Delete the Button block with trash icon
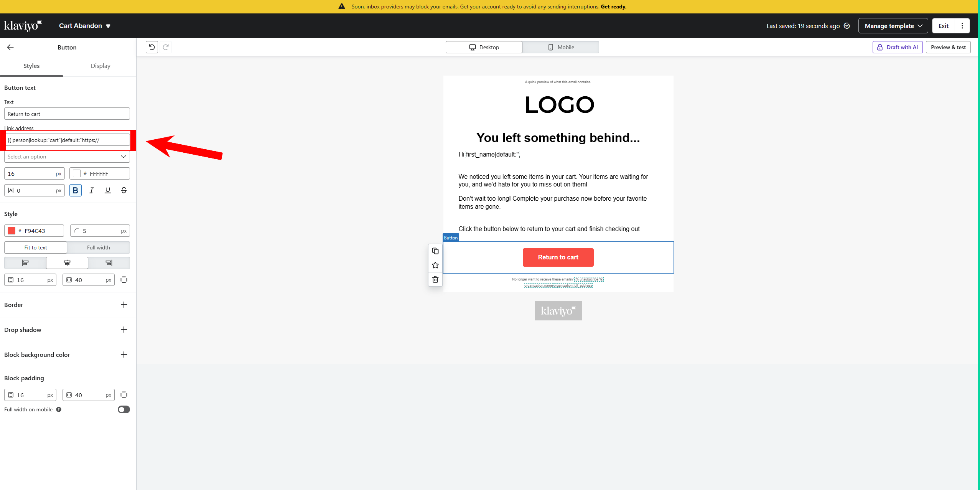This screenshot has width=980, height=490. (x=435, y=279)
